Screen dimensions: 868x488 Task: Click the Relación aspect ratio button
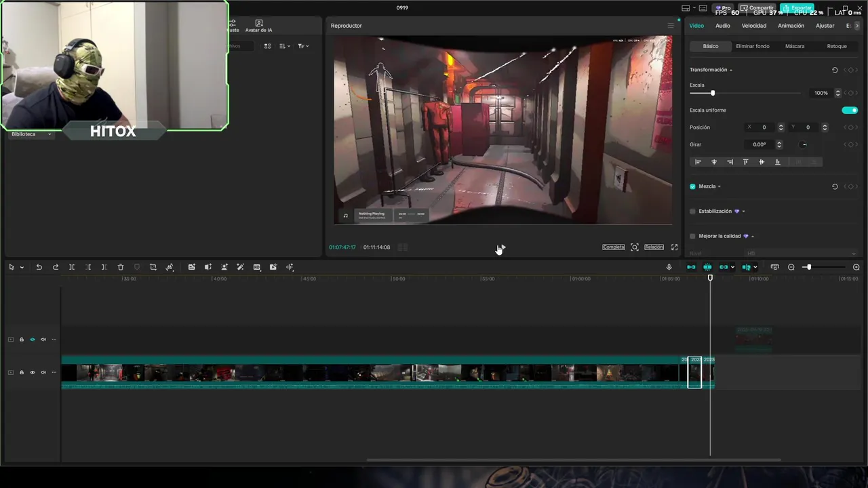(654, 247)
